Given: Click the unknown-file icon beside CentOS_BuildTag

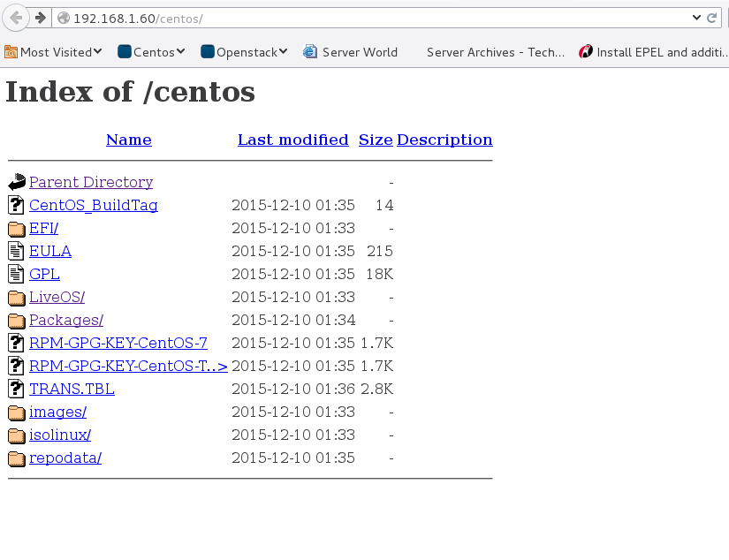Looking at the screenshot, I should 16,205.
